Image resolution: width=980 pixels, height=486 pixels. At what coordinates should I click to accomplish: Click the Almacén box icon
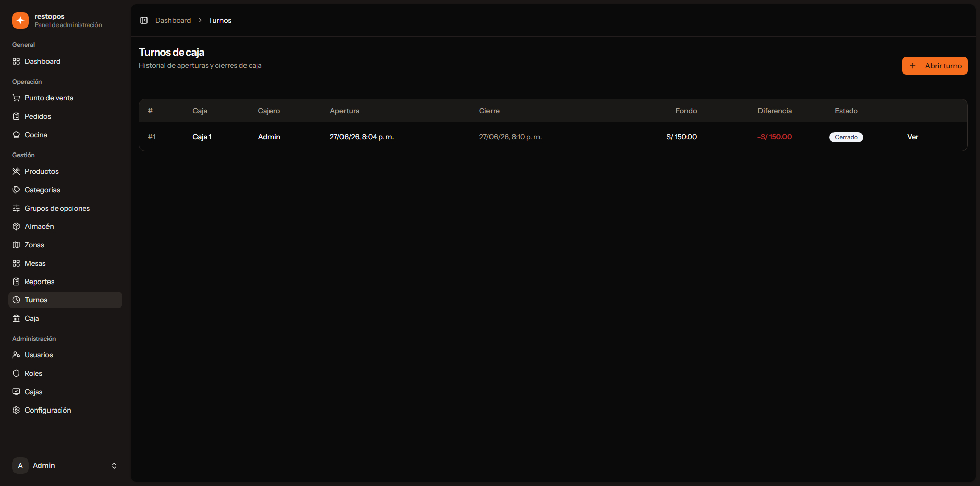[16, 226]
